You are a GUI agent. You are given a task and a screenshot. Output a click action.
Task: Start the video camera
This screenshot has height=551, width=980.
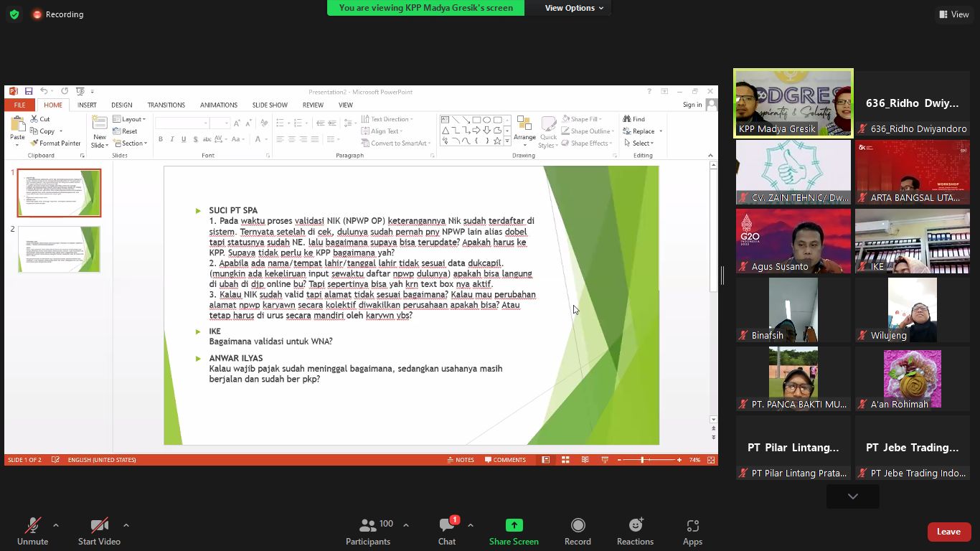coord(99,531)
